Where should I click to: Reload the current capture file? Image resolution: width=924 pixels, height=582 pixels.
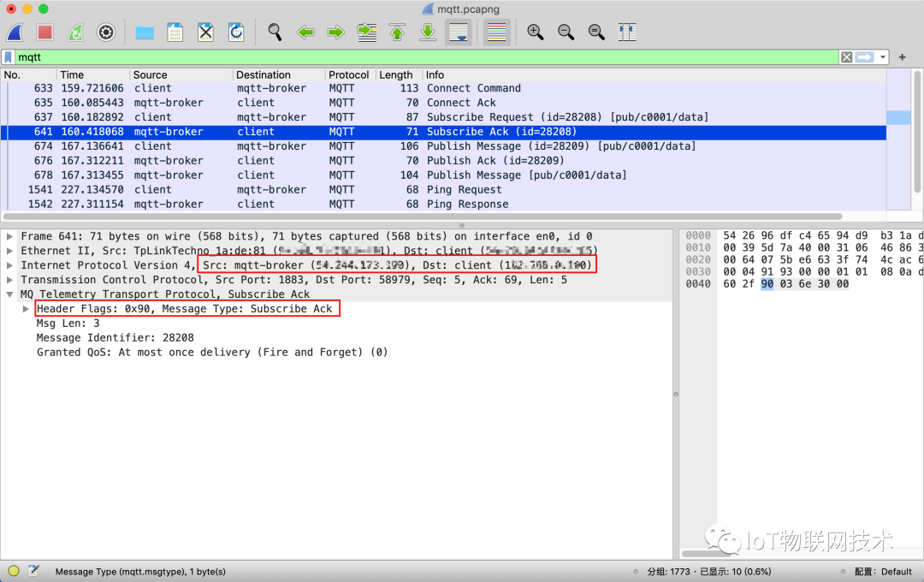coord(236,33)
